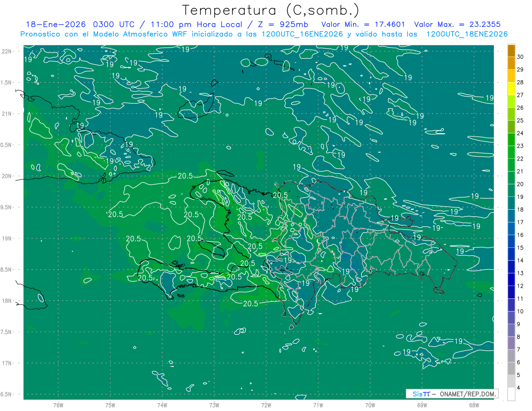The height and width of the screenshot is (411, 532).
Task: Click the "17N" latitude label
Action: 7,363
